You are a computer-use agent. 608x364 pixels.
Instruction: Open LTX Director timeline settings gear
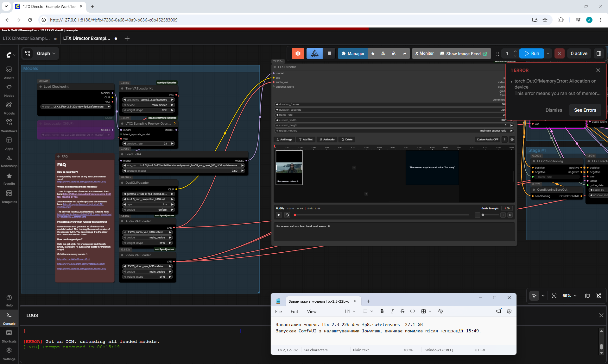point(512,139)
